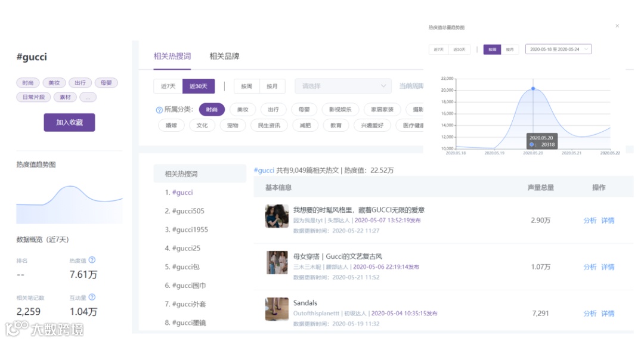
Task: Open hot word 6. #gucci围巾
Action: coord(185,285)
